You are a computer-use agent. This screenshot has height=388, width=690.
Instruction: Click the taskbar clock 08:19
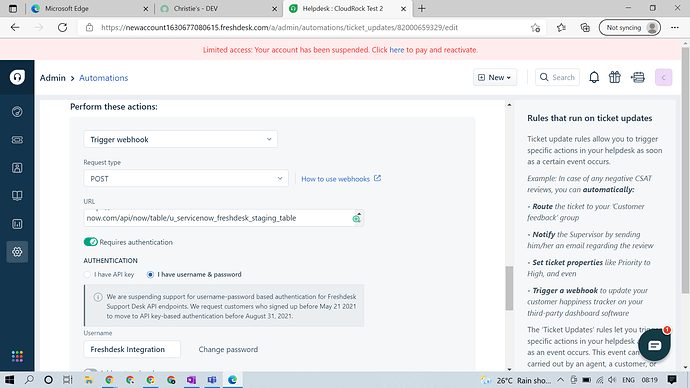[650, 380]
